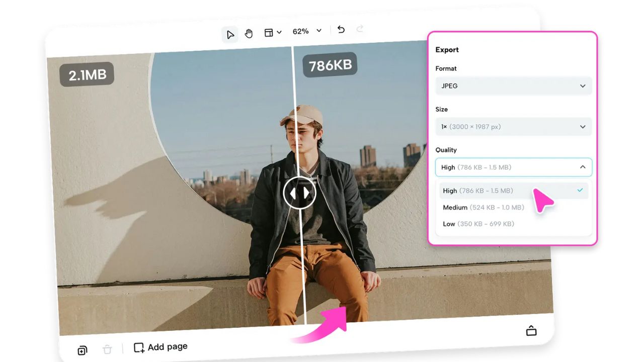Select the High quality menu entry
Viewport: 644px width, 362px height.
[477, 191]
